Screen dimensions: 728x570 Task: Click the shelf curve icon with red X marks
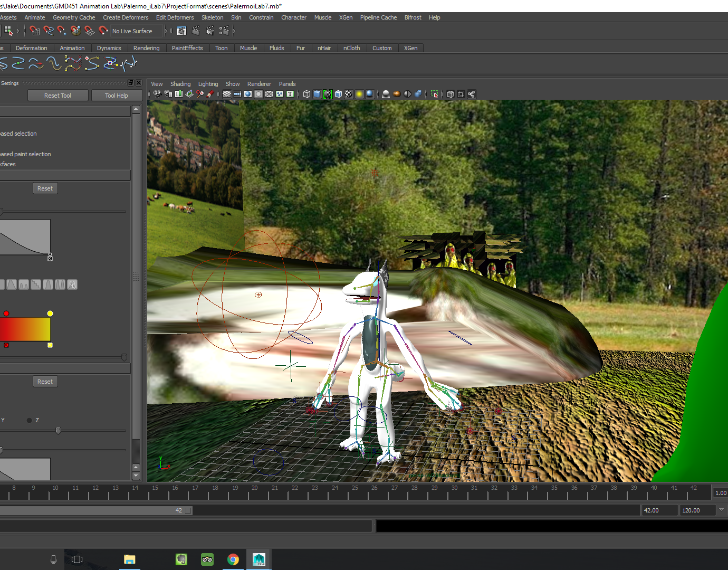click(73, 64)
